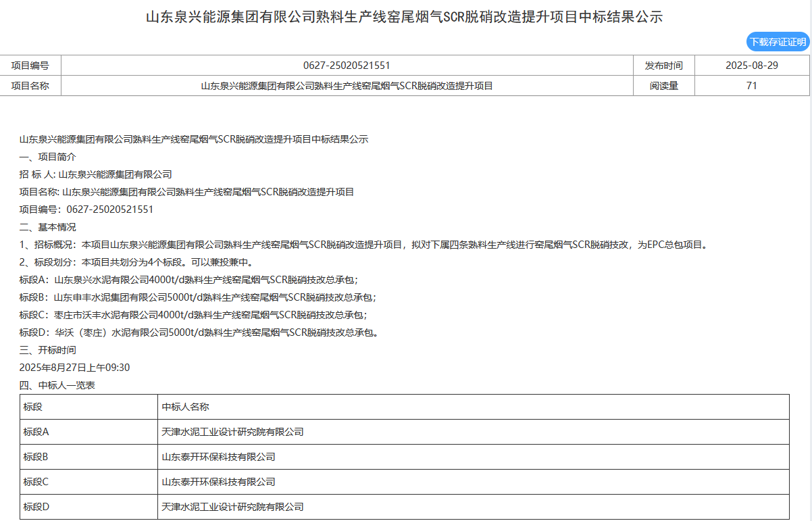Select the line starting 2、标段划分

coord(136,262)
